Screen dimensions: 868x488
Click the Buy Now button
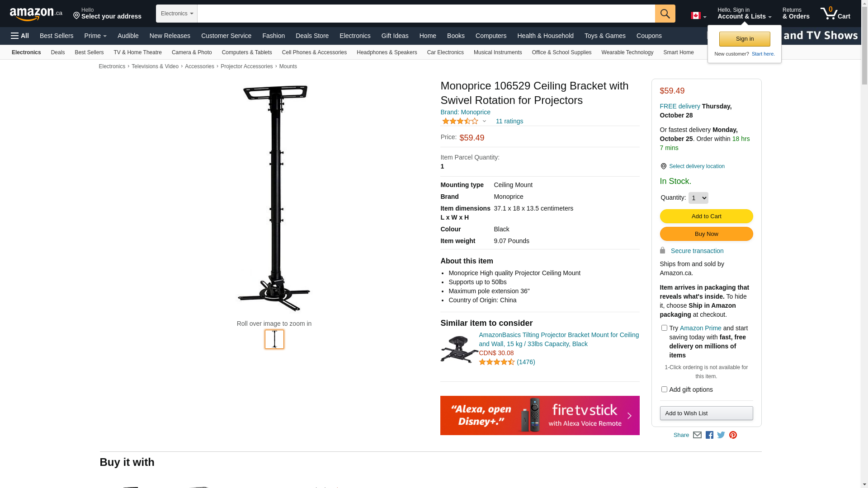(706, 234)
